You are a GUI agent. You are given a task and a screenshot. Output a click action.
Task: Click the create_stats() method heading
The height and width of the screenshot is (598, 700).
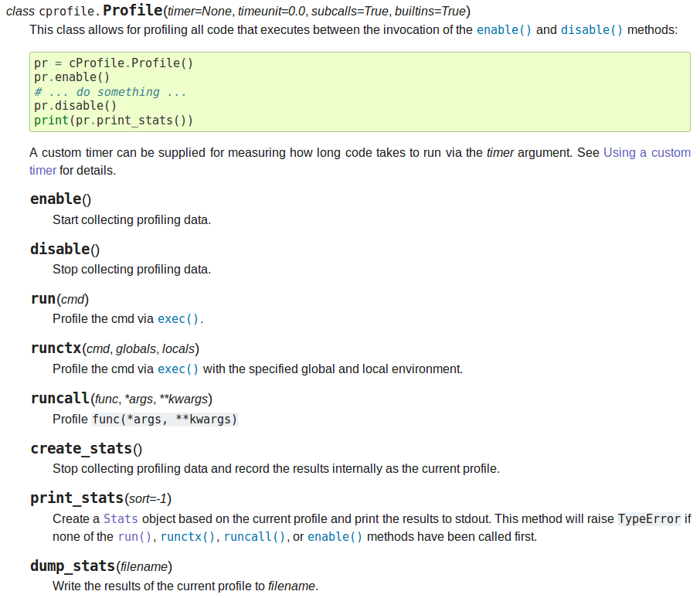87,448
